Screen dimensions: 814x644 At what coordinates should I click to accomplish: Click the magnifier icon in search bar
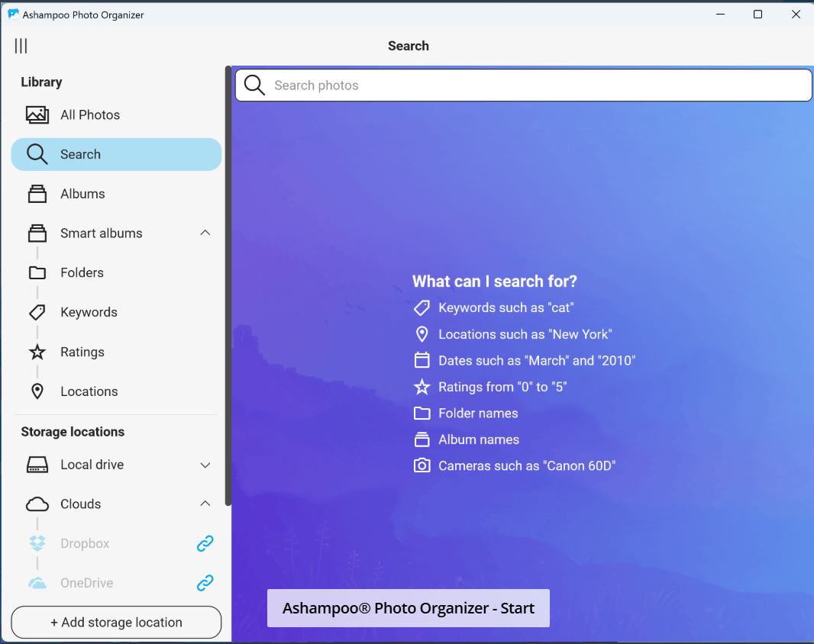pyautogui.click(x=254, y=85)
